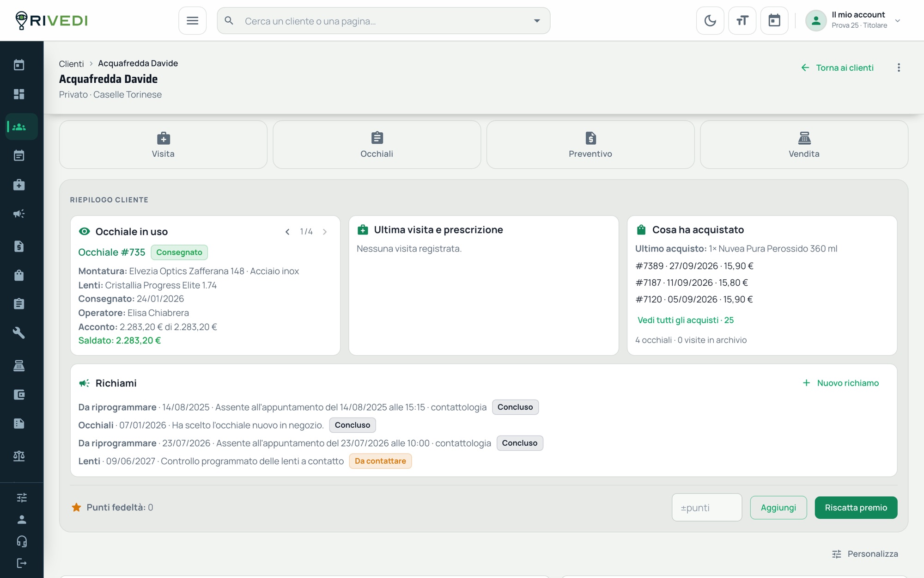The width and height of the screenshot is (924, 578).
Task: Open the dashboard icon in sidebar
Action: coord(19,94)
